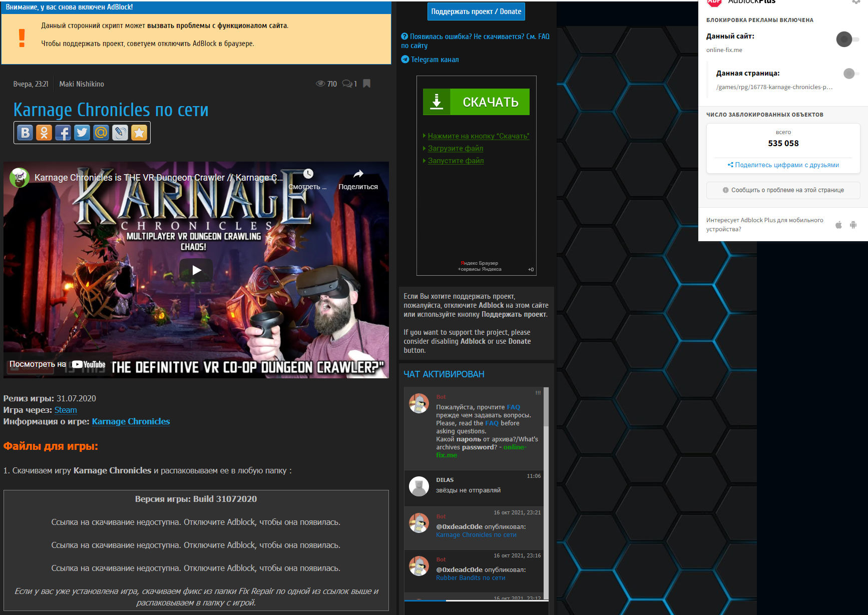
Task: Play the Karnage Chronicles YouTube video
Action: 196,270
